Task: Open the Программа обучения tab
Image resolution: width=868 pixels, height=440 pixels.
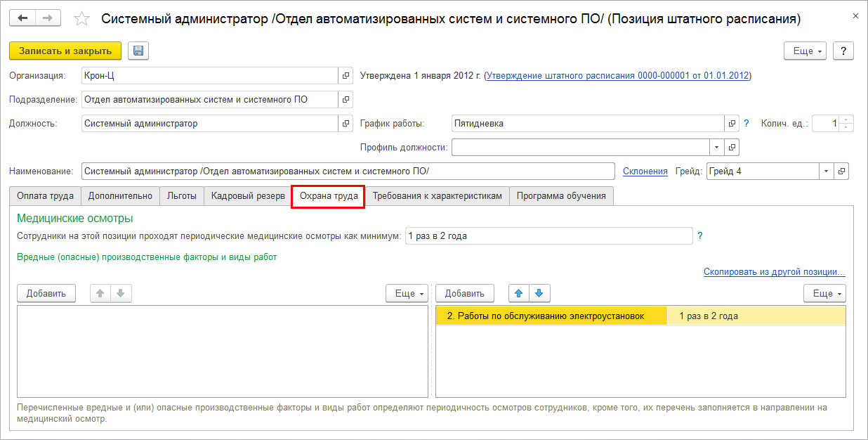Action: (x=561, y=196)
